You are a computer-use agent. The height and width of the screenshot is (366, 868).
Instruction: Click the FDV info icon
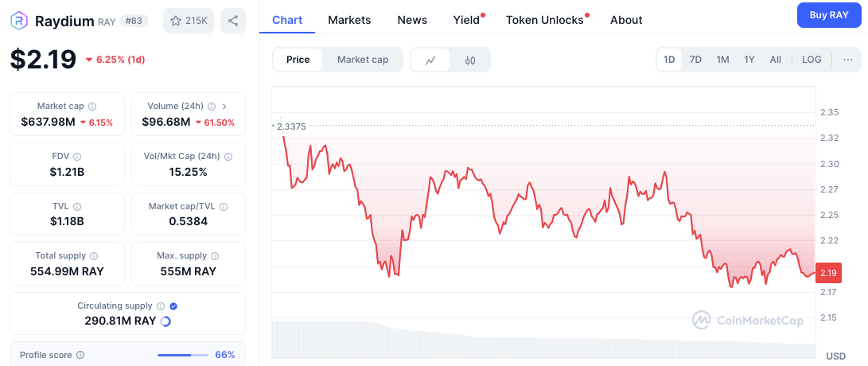77,157
